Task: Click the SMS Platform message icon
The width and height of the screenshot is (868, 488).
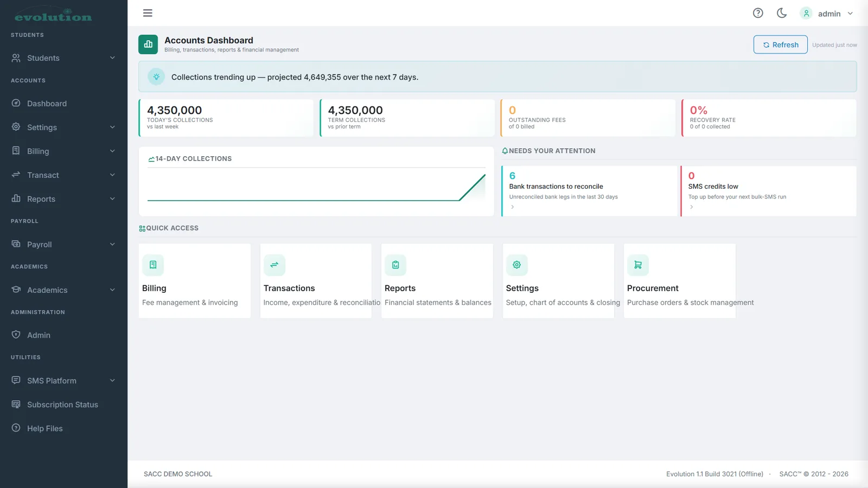Action: pos(16,380)
